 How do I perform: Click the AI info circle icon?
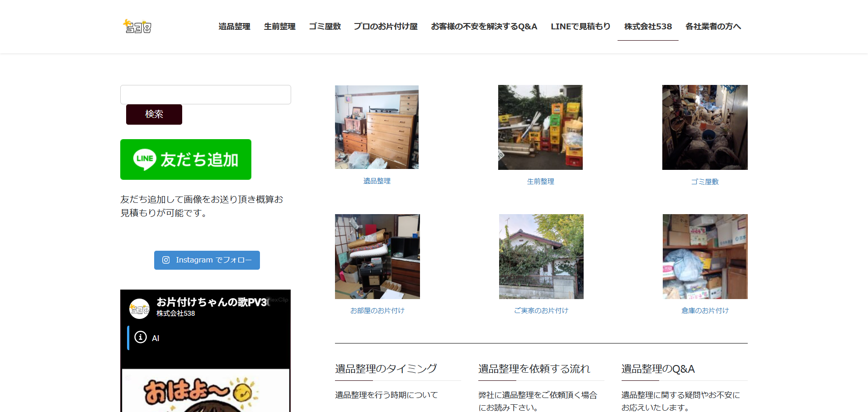[141, 337]
